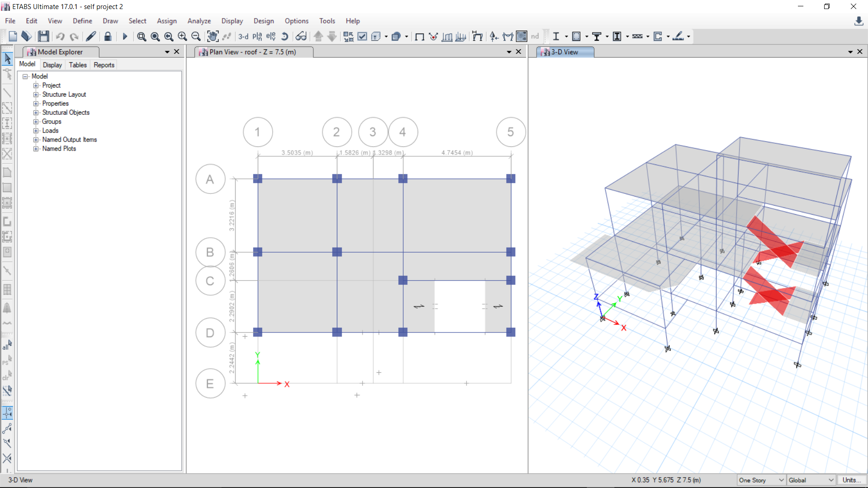
Task: Switch to the Display tab
Action: pos(52,65)
